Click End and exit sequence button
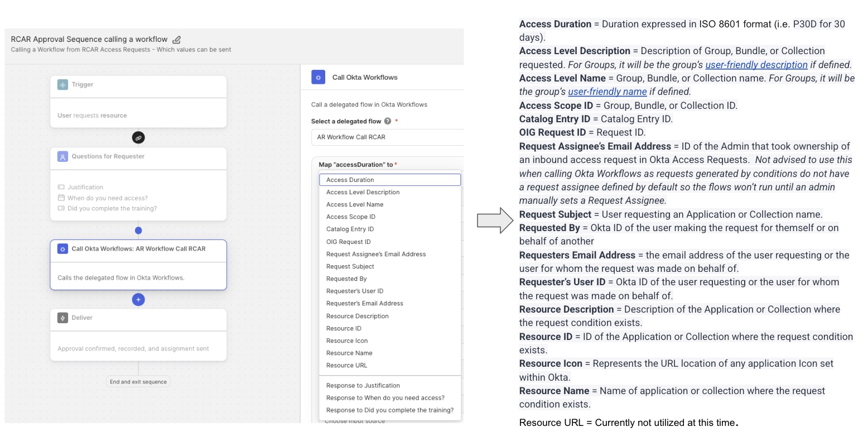The width and height of the screenshot is (868, 441). (x=138, y=382)
